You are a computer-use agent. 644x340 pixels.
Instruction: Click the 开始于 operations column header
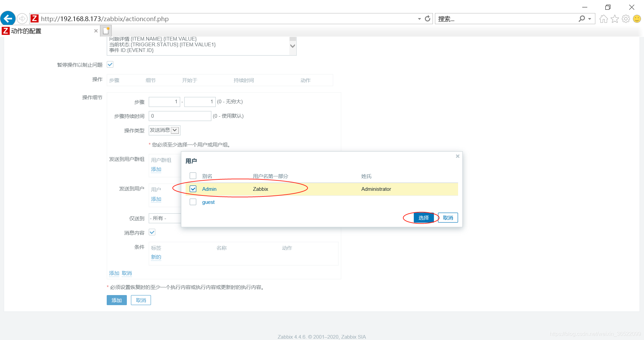pyautogui.click(x=190, y=80)
